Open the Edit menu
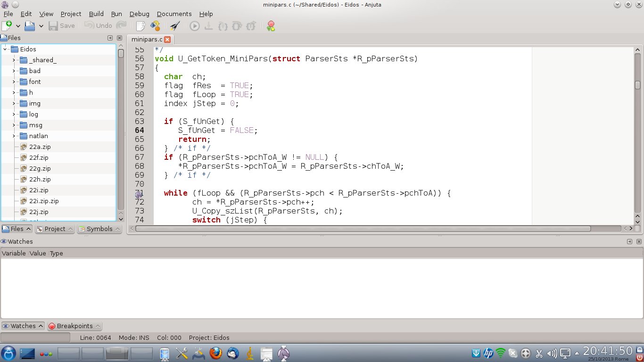Viewport: 644px width, 362px height. [x=26, y=14]
